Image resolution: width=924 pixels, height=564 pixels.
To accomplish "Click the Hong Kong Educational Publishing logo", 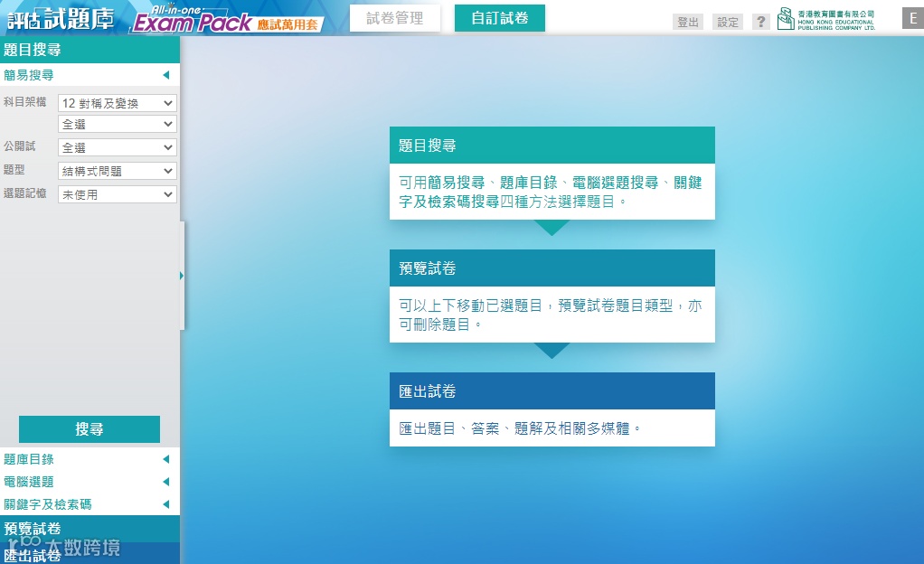I will 826,20.
